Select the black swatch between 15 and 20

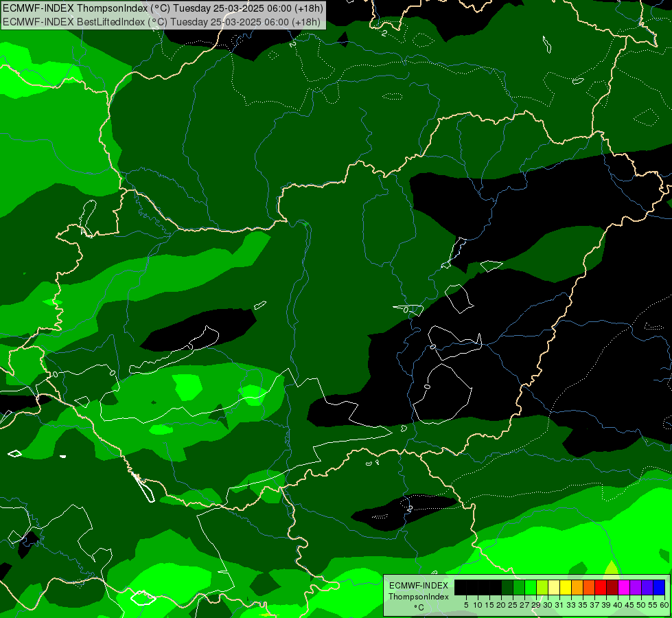coord(496,587)
